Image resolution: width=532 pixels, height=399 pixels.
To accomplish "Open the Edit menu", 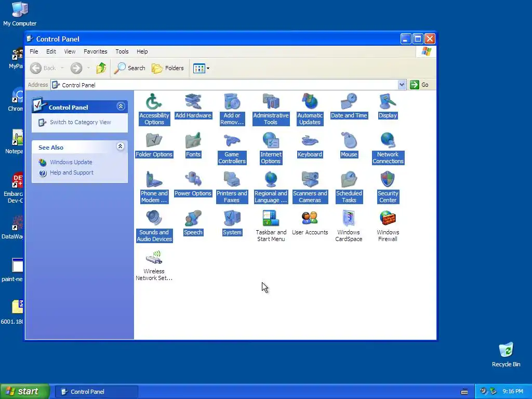I will point(51,51).
